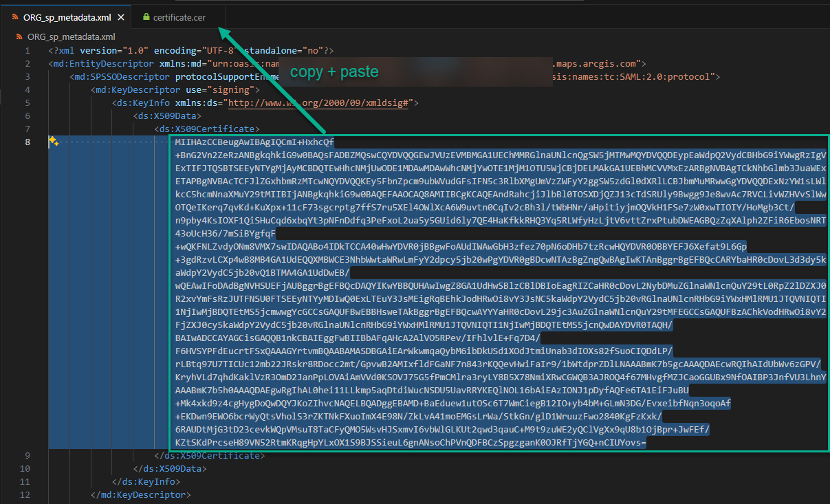Click final certificate line starting KZtSKdPrcseH89VN52
Image resolution: width=830 pixels, height=504 pixels.
click(411, 442)
